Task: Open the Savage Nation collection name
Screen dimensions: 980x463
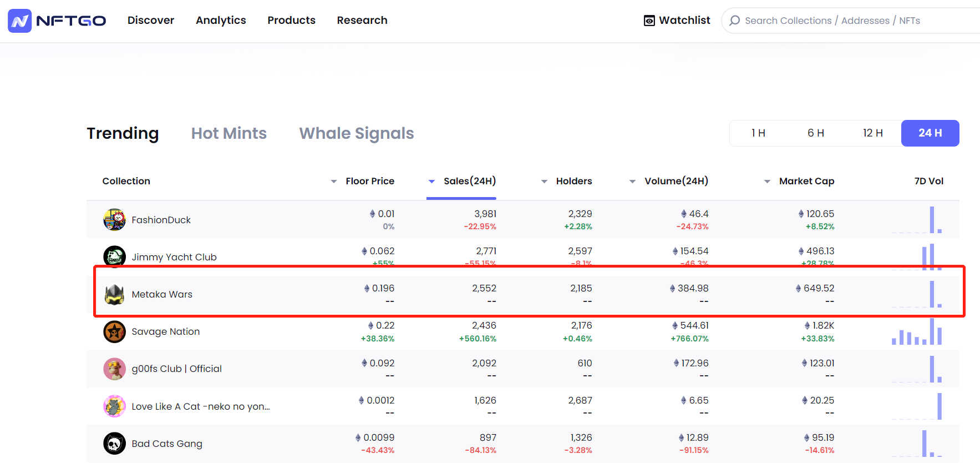Action: click(x=166, y=331)
